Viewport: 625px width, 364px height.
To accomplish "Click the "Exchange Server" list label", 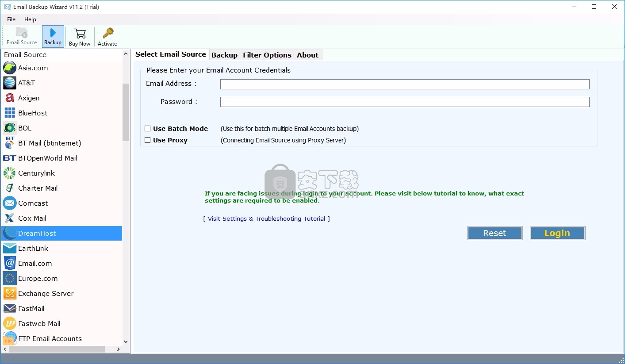I will click(46, 294).
